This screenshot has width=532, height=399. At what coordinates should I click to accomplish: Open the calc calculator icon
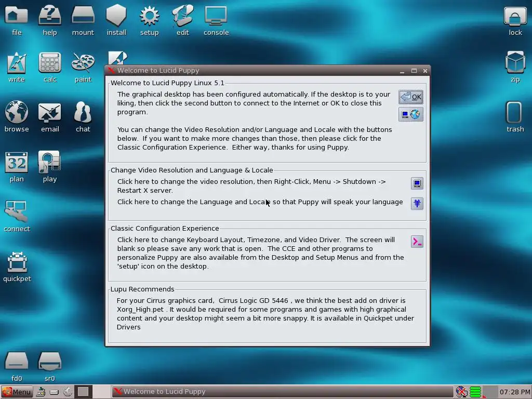click(49, 67)
